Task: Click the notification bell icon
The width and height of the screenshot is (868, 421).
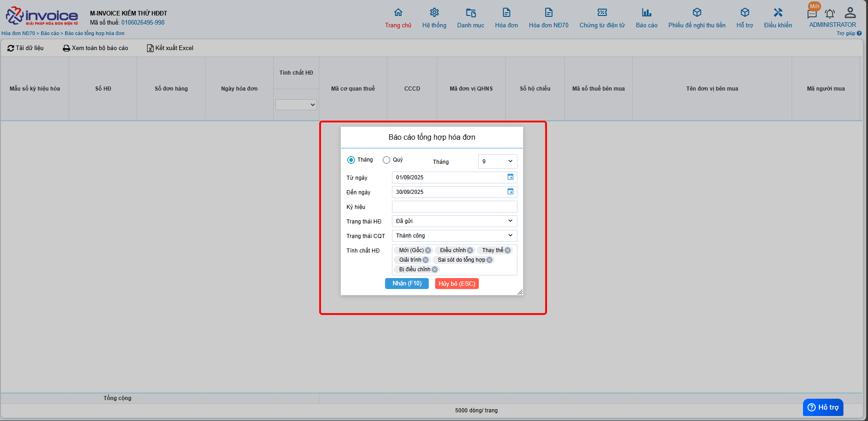Action: tap(830, 14)
